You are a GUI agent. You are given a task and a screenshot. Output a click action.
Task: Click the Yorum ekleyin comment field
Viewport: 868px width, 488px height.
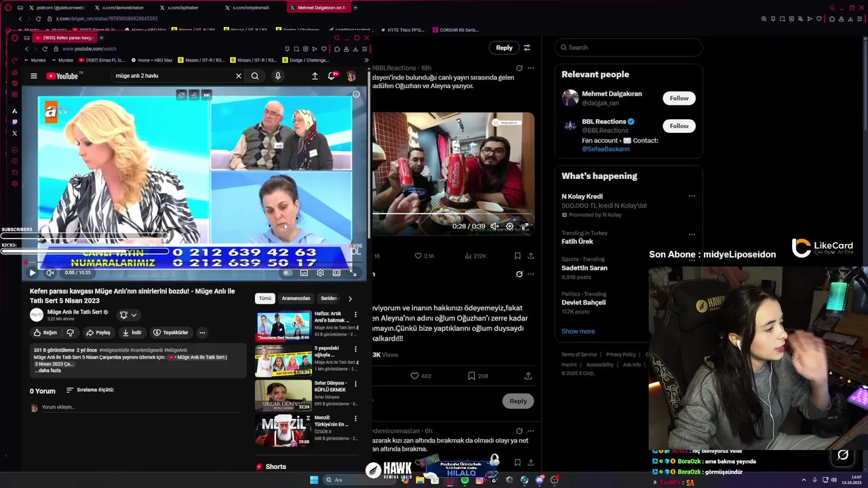[x=140, y=407]
